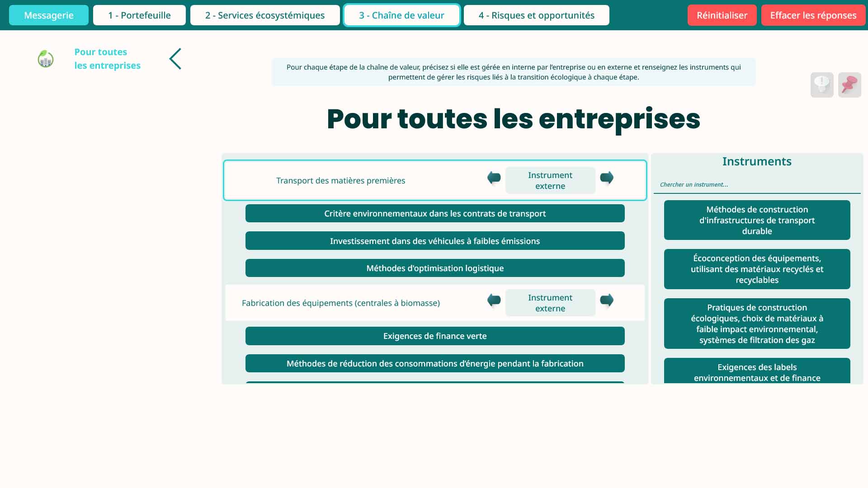Image resolution: width=868 pixels, height=488 pixels.
Task: Toggle 'Investissement dans des véhicules à faibles émissions'
Action: click(434, 240)
